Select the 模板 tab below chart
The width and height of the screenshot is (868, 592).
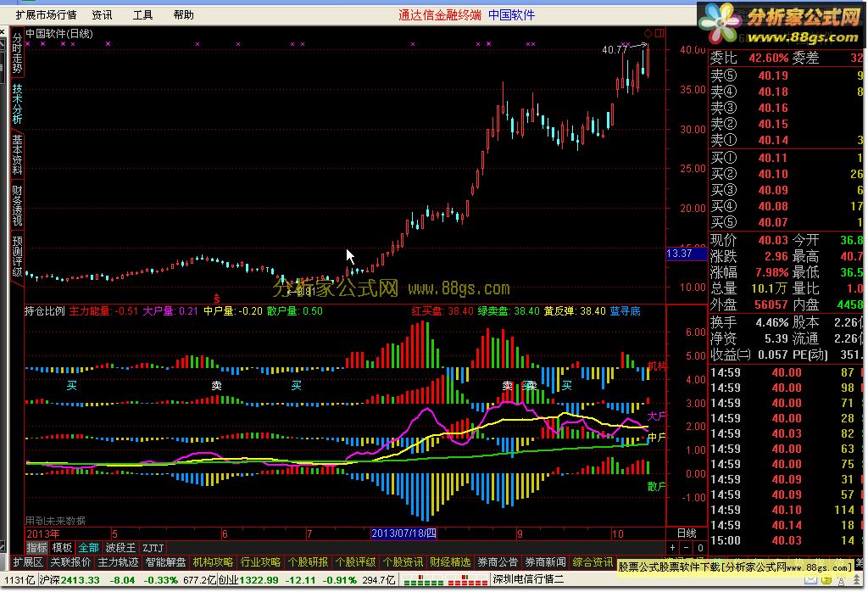[x=62, y=548]
